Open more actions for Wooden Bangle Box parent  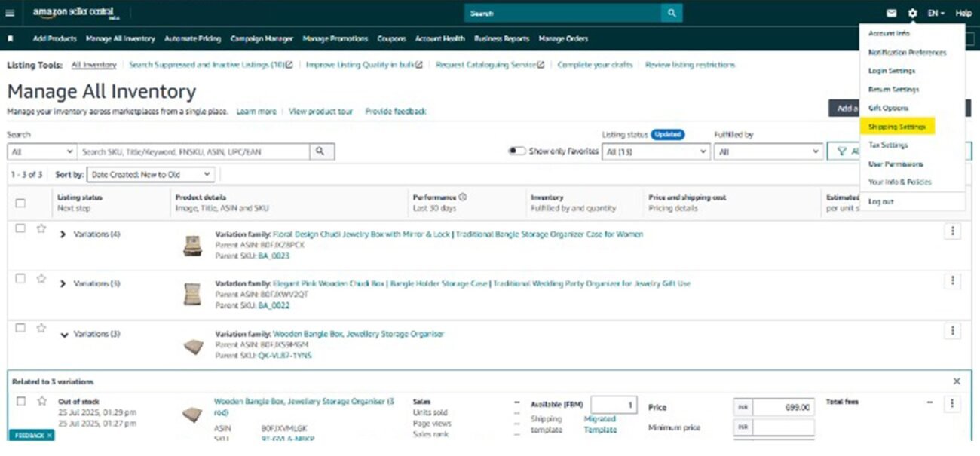point(953,331)
